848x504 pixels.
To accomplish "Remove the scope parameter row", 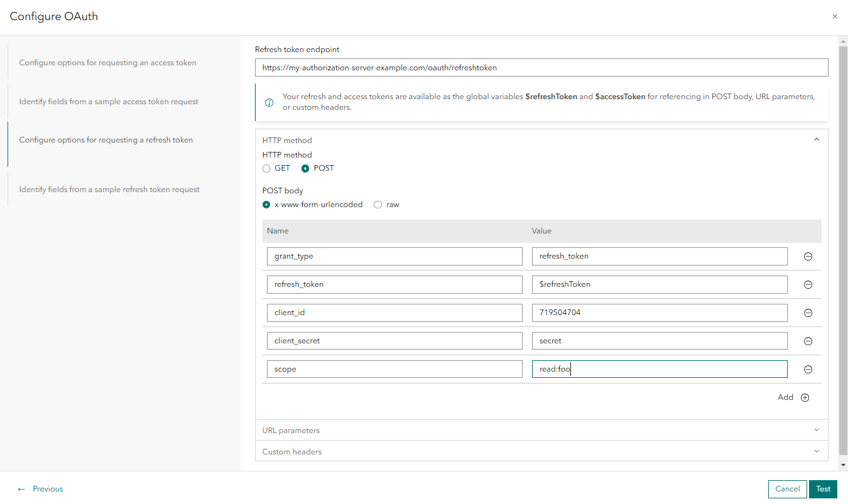I will [x=808, y=369].
